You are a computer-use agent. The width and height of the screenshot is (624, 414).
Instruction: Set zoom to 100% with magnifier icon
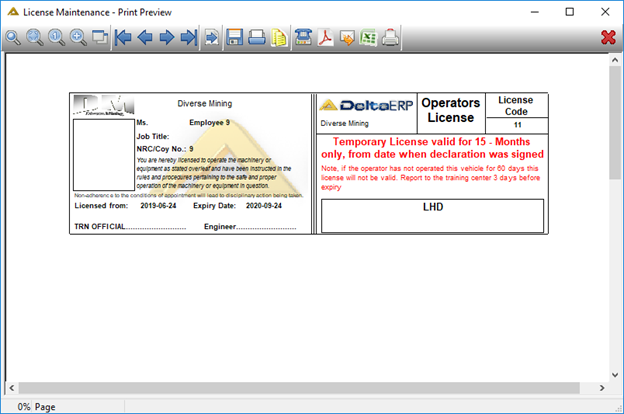57,38
